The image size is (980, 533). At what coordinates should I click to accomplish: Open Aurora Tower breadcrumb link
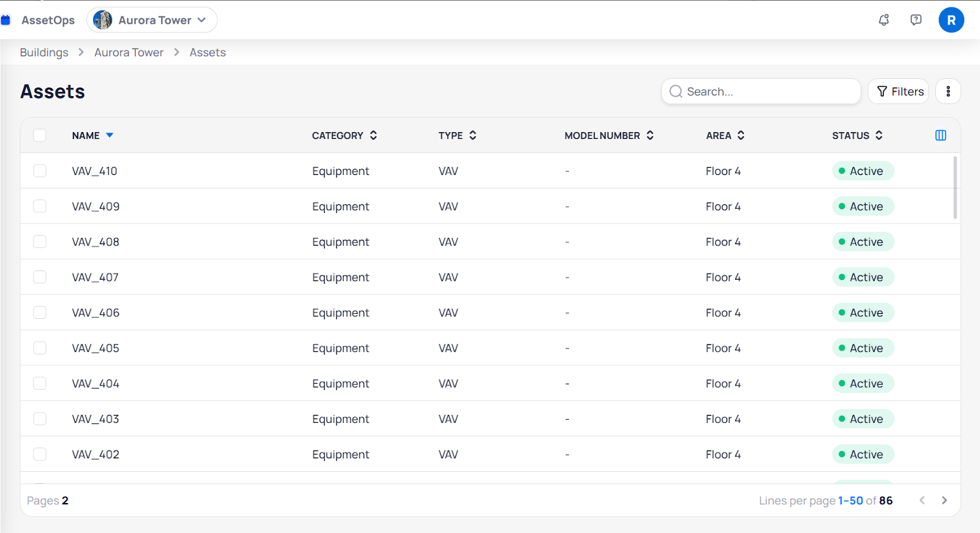point(129,53)
